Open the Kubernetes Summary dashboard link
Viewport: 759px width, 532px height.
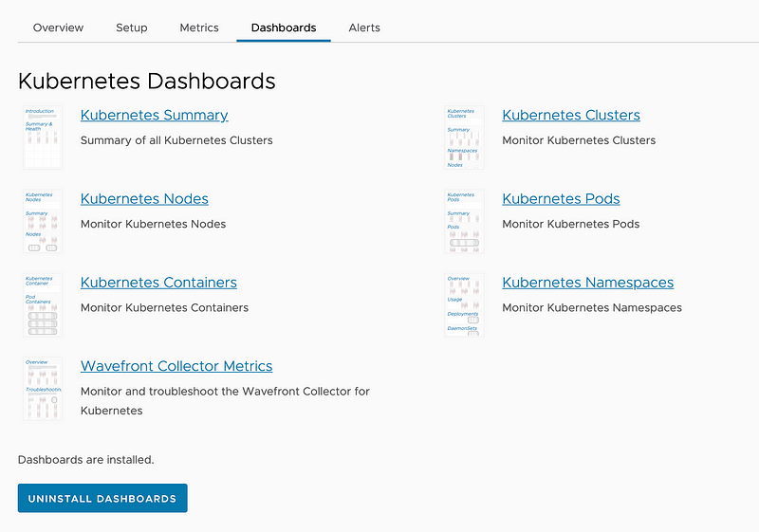point(155,115)
